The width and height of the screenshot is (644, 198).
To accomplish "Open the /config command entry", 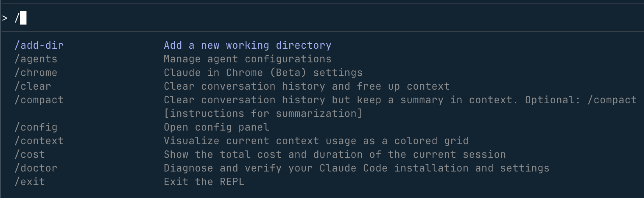I will [36, 127].
